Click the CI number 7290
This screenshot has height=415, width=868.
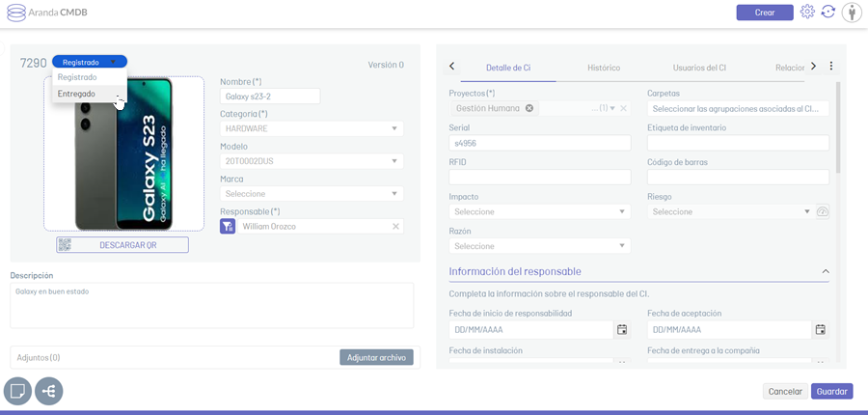tap(33, 63)
